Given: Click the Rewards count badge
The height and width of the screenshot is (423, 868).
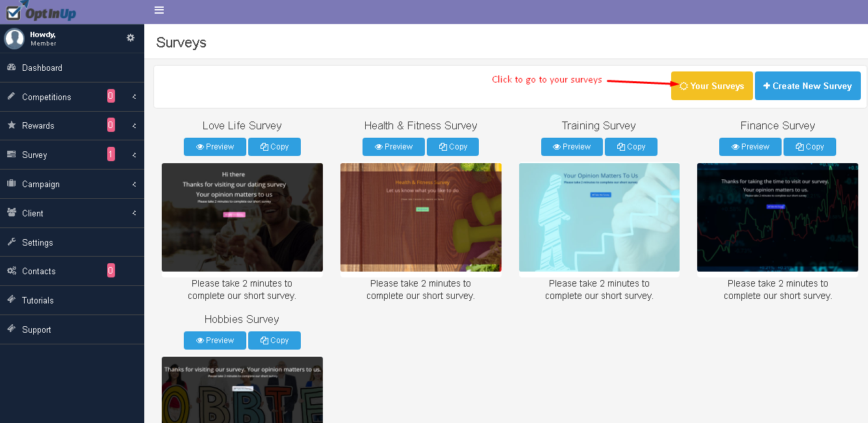Looking at the screenshot, I should [x=111, y=125].
